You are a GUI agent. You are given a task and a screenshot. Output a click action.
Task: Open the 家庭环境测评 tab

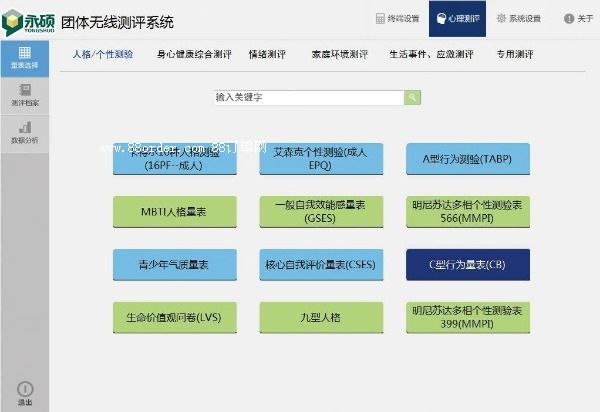[334, 54]
